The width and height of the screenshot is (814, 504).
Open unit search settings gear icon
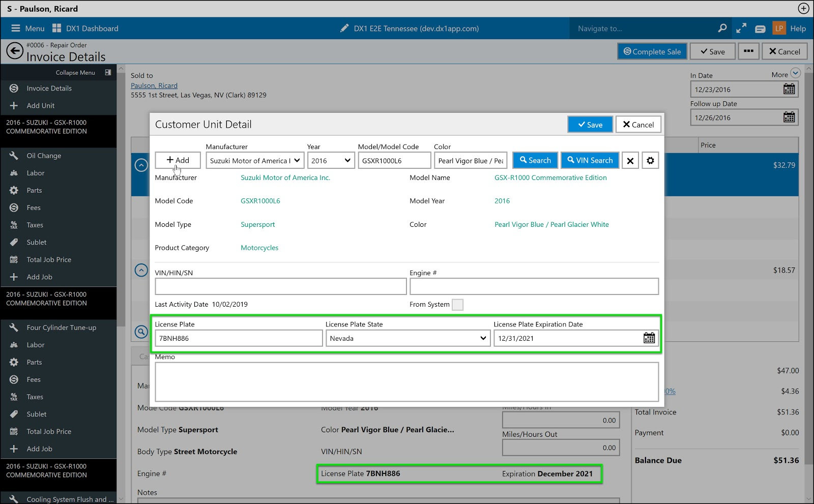click(x=650, y=161)
